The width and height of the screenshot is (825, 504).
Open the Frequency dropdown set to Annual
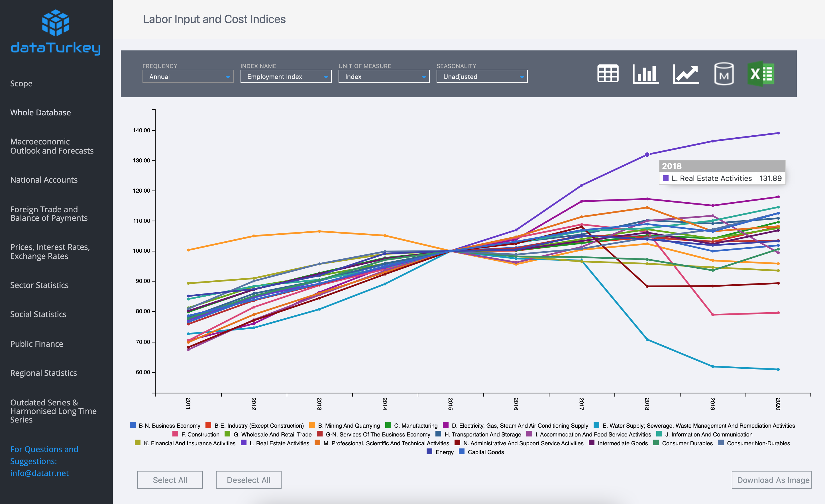(x=188, y=77)
